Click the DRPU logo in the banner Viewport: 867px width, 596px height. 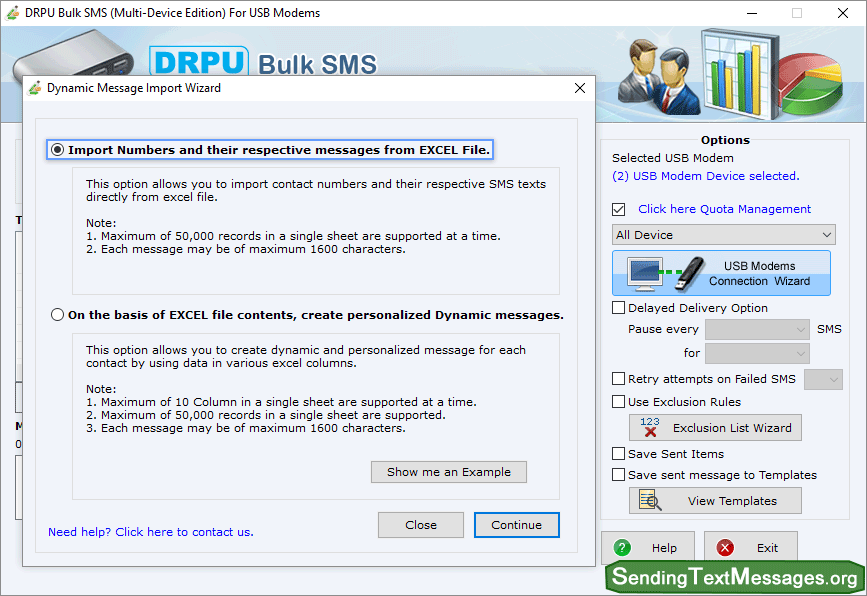click(199, 61)
